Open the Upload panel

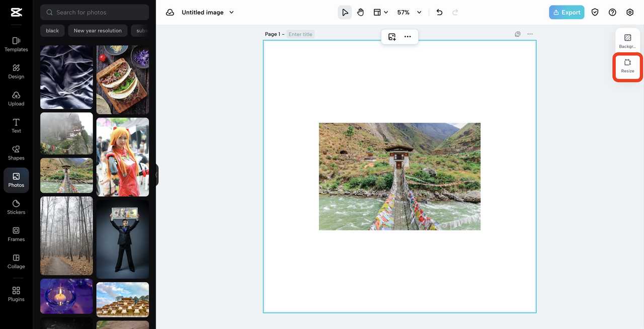tap(16, 99)
